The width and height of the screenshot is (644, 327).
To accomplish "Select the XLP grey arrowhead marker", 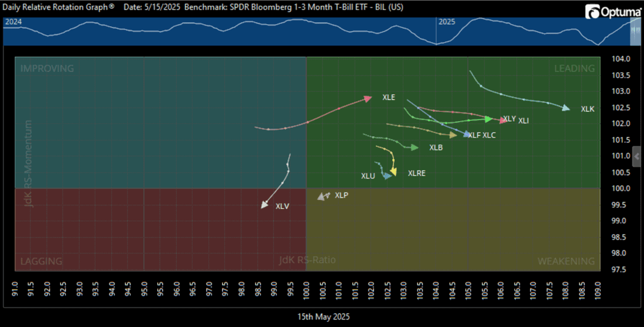I will [x=321, y=197].
